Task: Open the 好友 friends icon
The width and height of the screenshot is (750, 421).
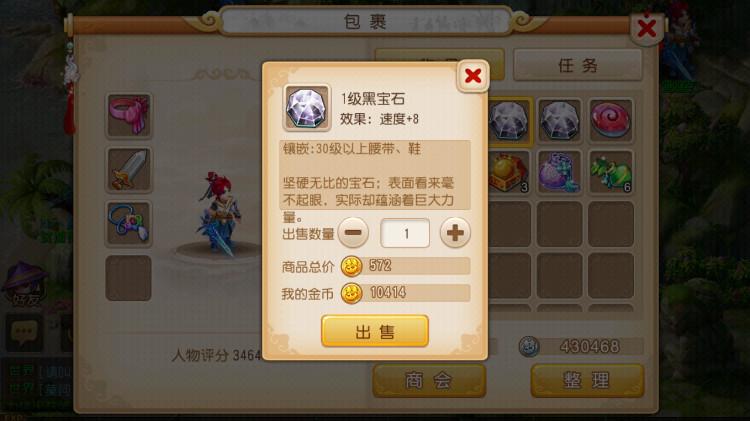Action: click(25, 284)
